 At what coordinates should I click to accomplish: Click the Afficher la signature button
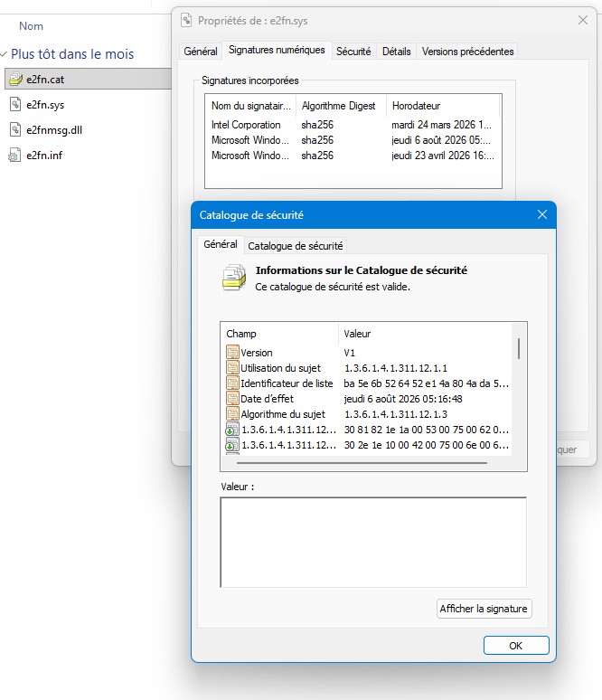(x=484, y=609)
